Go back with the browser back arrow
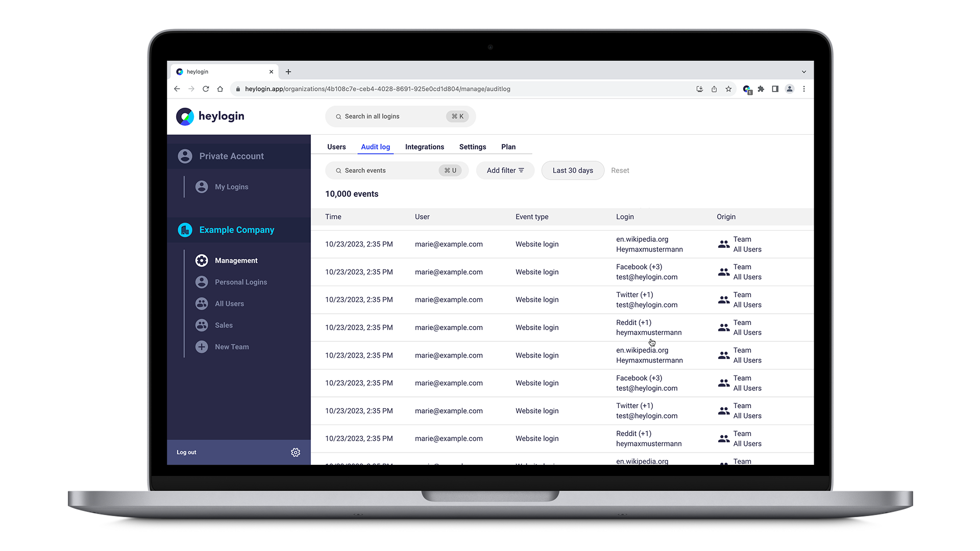Screen dimensions: 980x551 (177, 89)
